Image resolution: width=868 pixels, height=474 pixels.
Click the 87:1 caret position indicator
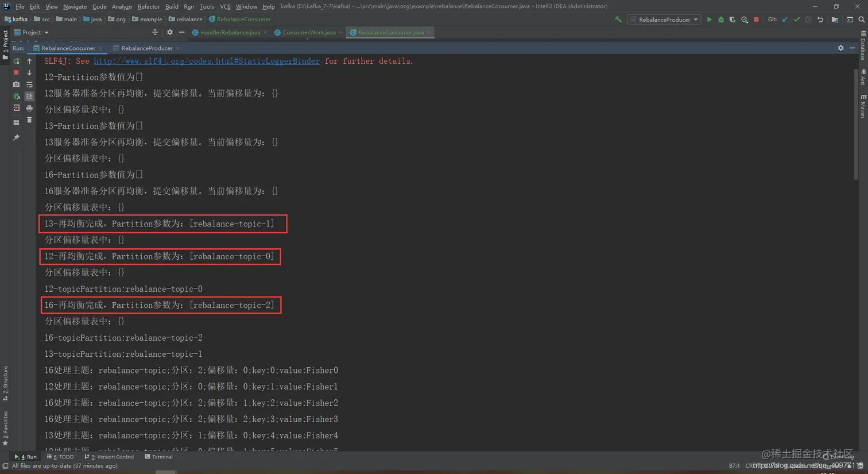[x=734, y=466]
